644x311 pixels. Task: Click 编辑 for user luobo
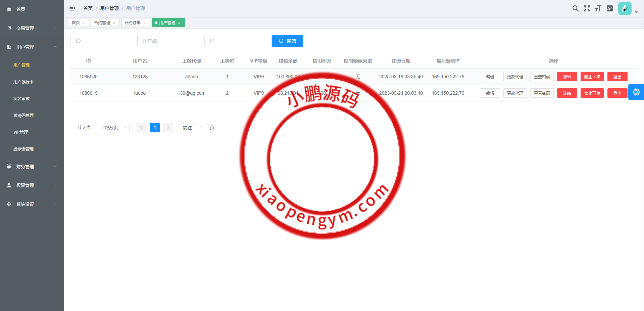[490, 93]
